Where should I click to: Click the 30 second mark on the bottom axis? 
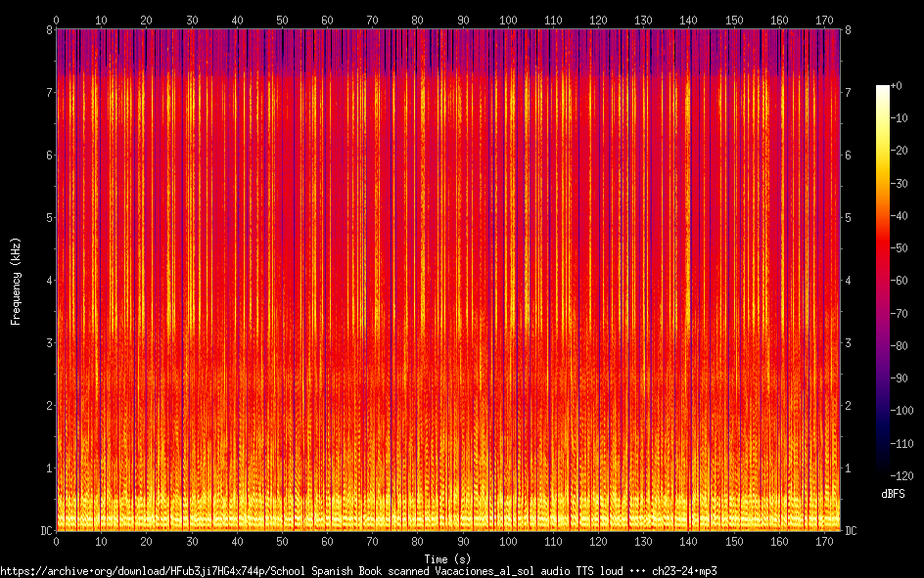point(192,541)
